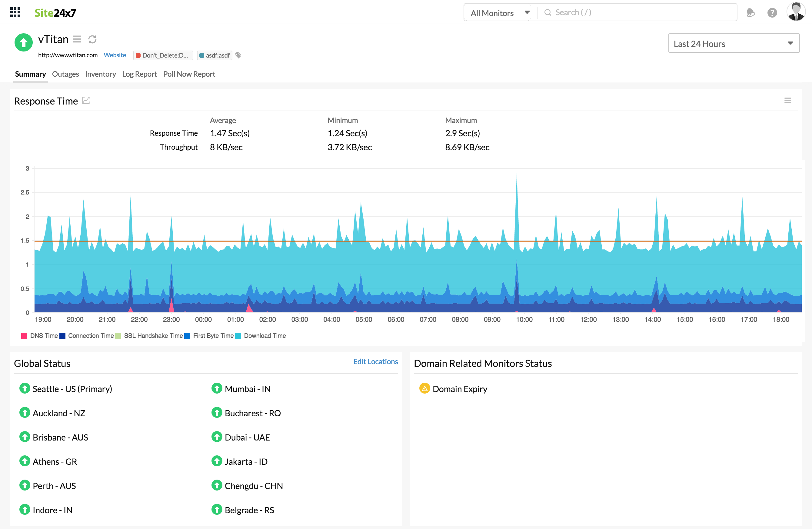Click the vTitan hamburger menu icon
The width and height of the screenshot is (812, 529).
77,39
